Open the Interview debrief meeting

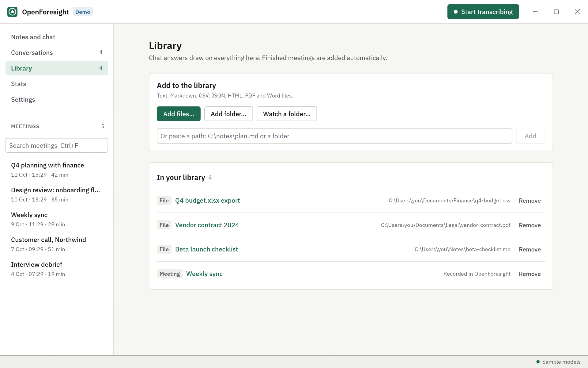pos(57,269)
